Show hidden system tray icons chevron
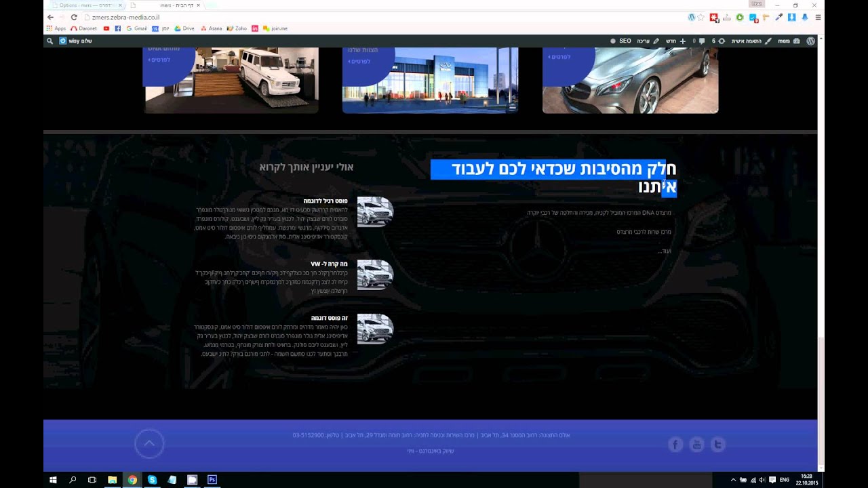Viewport: 868px width, 488px height. (732, 480)
